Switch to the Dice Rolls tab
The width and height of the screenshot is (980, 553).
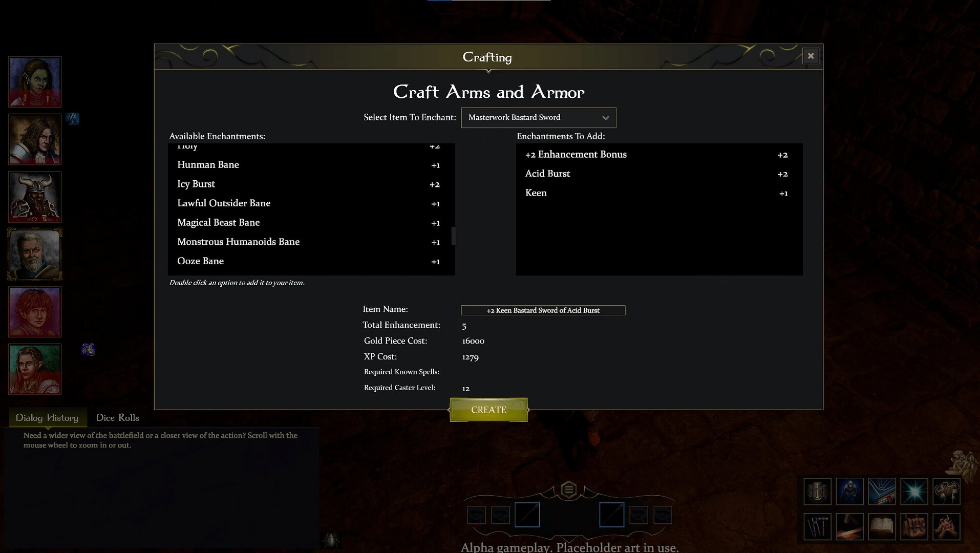pos(117,417)
